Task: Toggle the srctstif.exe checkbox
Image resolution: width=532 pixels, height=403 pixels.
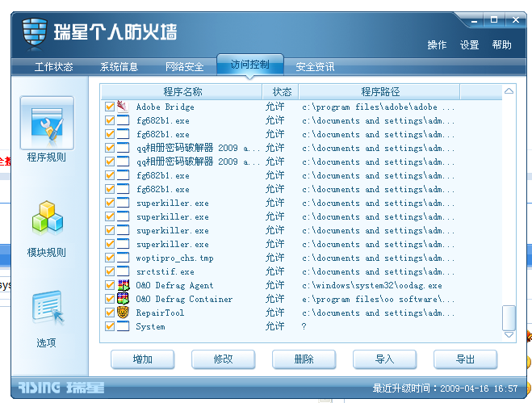Action: (110, 271)
